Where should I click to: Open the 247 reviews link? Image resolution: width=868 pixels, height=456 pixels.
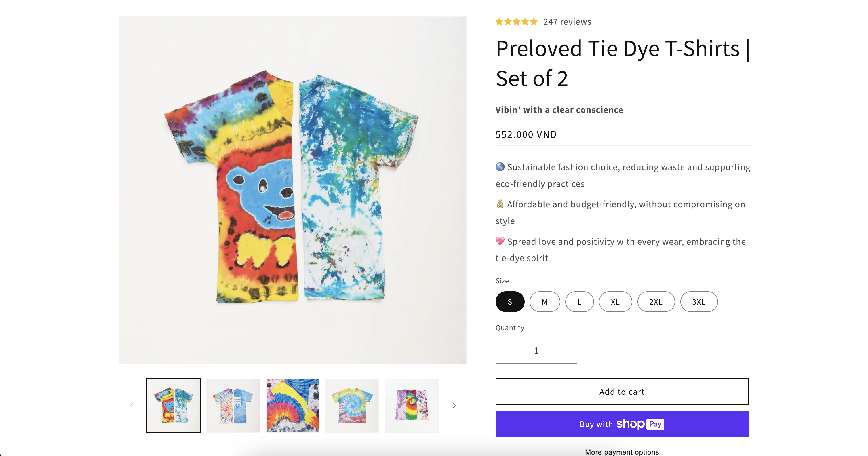click(x=567, y=22)
